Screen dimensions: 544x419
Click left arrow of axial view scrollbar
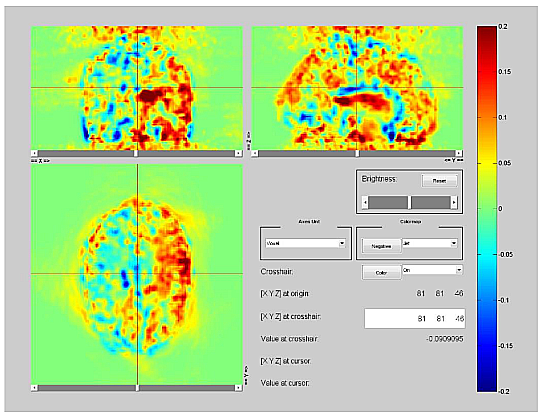[x=34, y=388]
